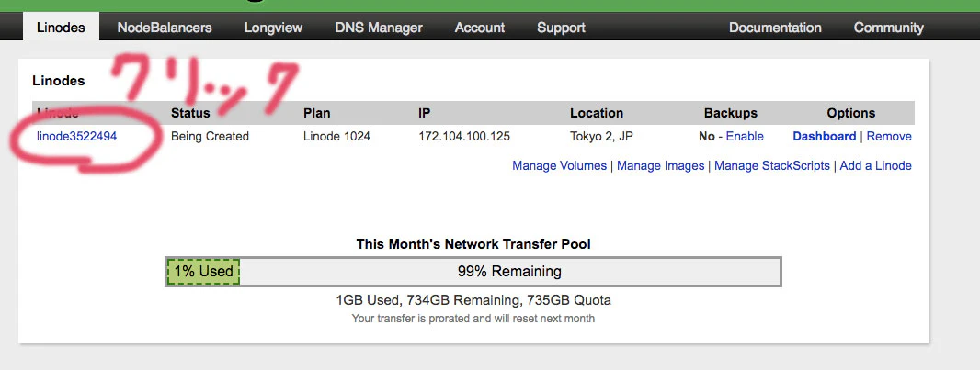Click the 99% Remaining bar portion
This screenshot has width=980, height=370.
(509, 272)
